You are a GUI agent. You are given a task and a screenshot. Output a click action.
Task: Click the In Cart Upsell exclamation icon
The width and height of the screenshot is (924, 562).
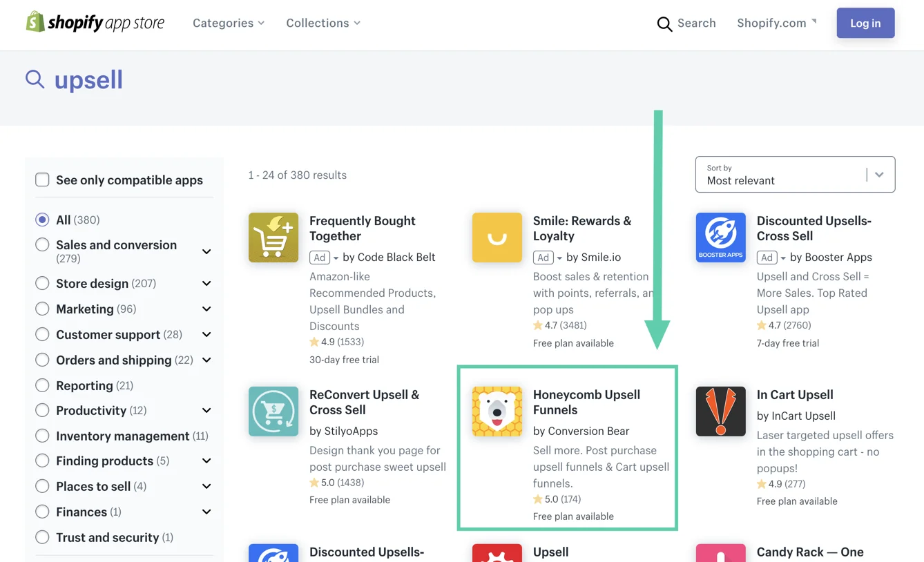point(720,411)
